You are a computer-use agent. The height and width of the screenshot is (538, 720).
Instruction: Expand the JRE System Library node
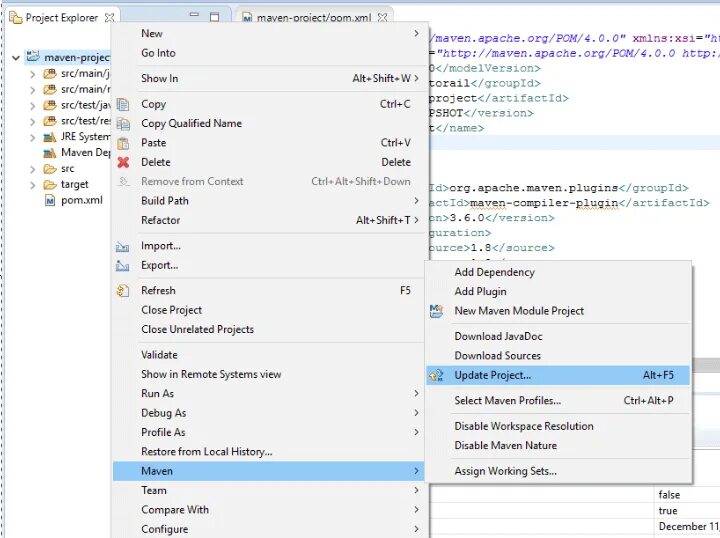(x=32, y=137)
